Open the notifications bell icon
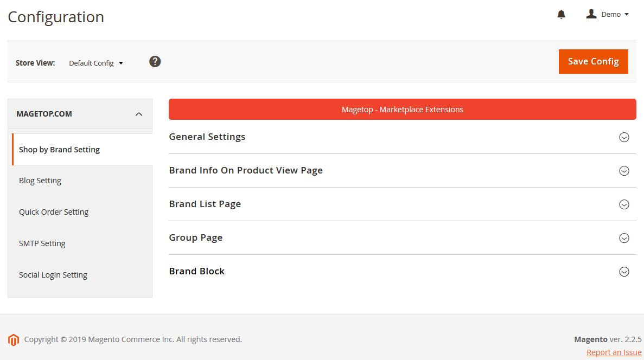Viewport: 644px width, 360px height. pyautogui.click(x=561, y=15)
